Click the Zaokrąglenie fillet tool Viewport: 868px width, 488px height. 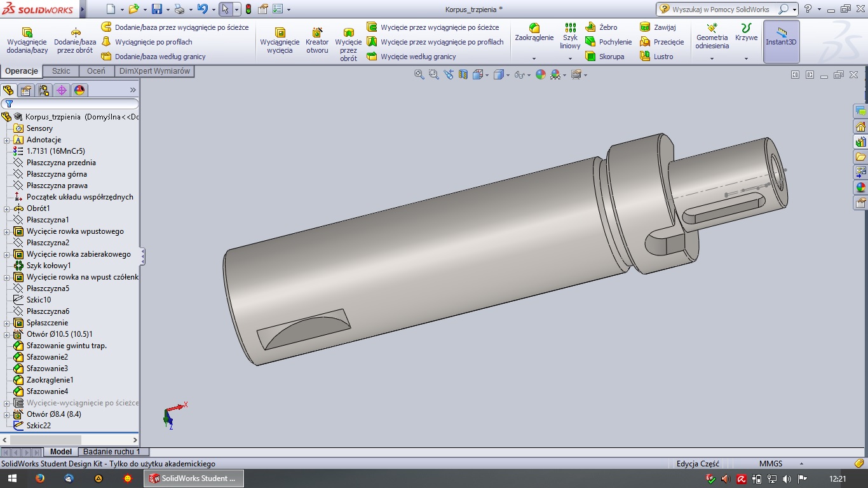[534, 32]
